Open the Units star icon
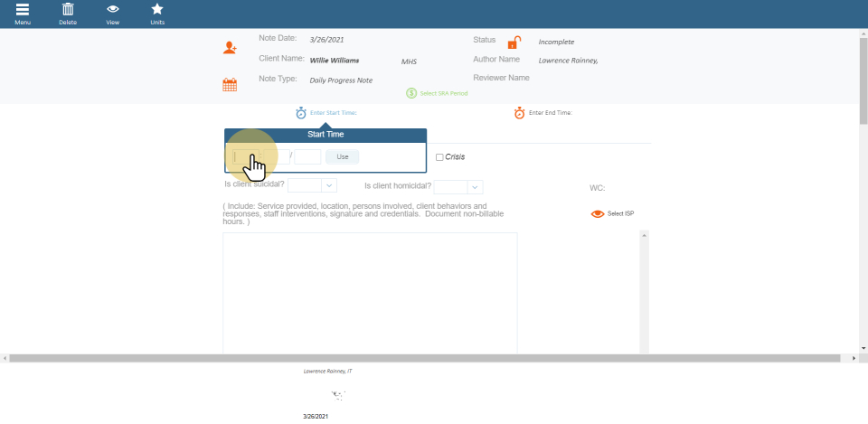 (157, 10)
